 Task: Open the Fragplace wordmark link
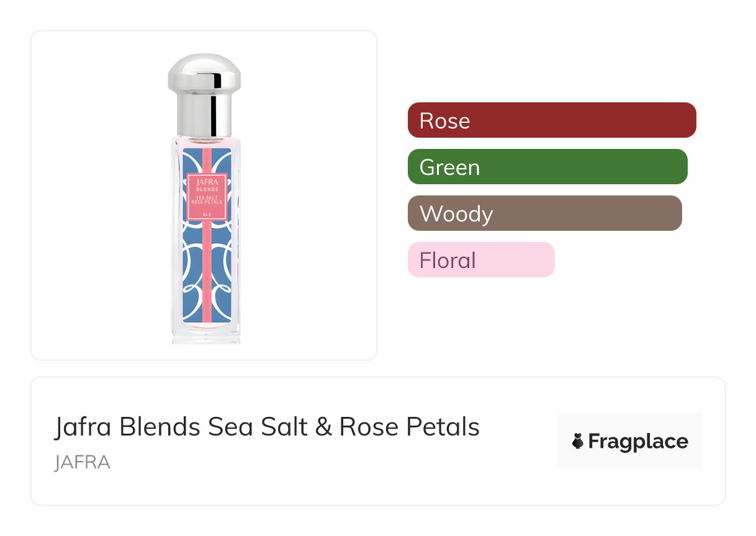pos(637,441)
